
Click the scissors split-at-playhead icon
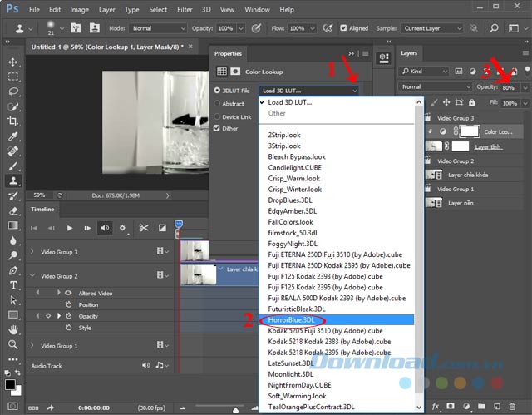pyautogui.click(x=144, y=228)
